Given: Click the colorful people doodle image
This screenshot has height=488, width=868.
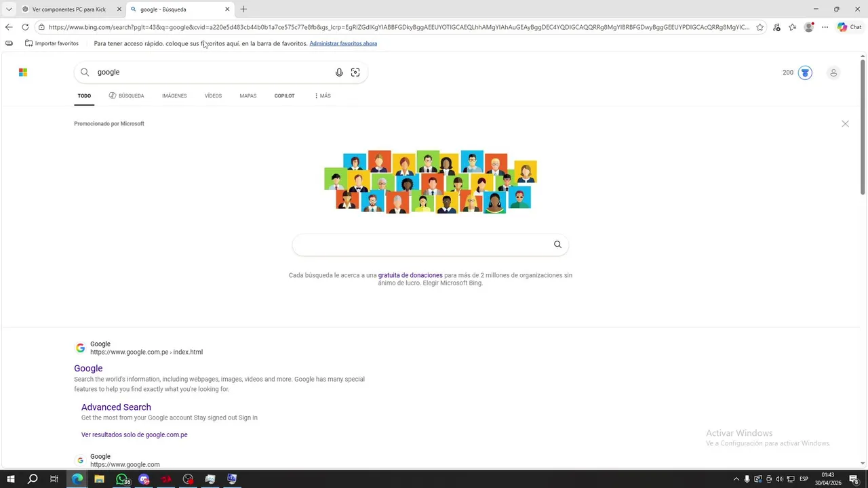Looking at the screenshot, I should [431, 182].
